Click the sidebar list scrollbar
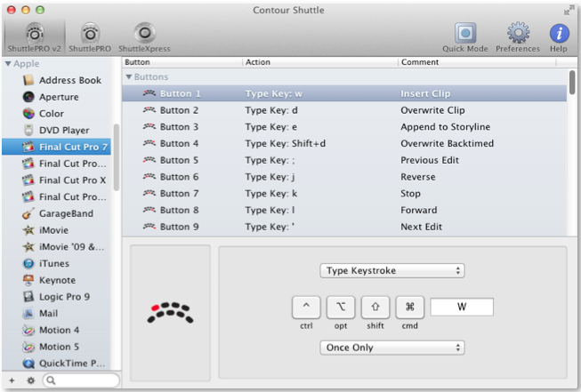This screenshot has width=581, height=392. click(x=117, y=157)
